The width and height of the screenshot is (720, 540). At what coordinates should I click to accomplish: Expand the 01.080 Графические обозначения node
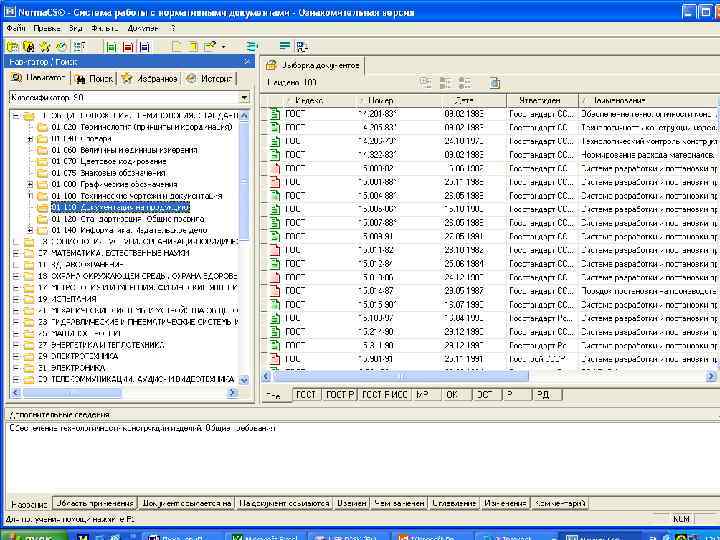(x=30, y=185)
